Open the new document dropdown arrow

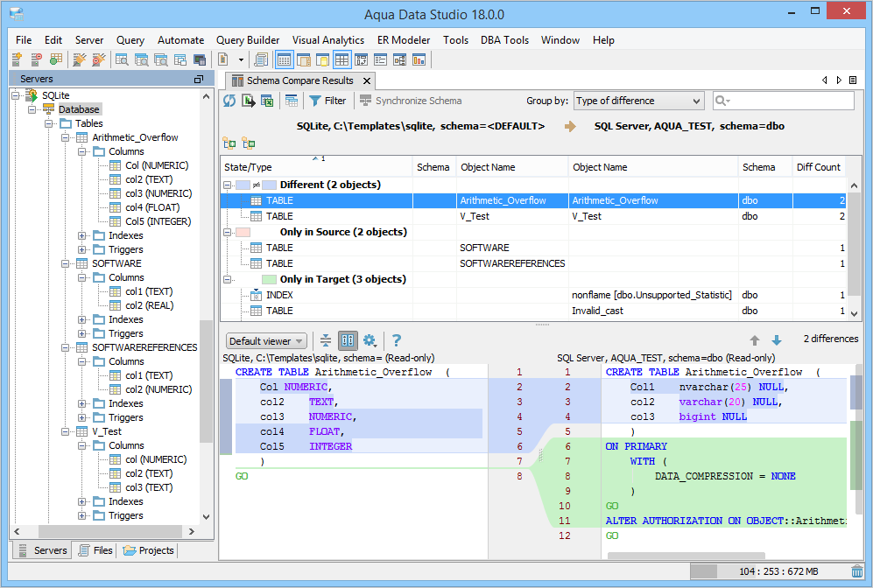click(241, 59)
